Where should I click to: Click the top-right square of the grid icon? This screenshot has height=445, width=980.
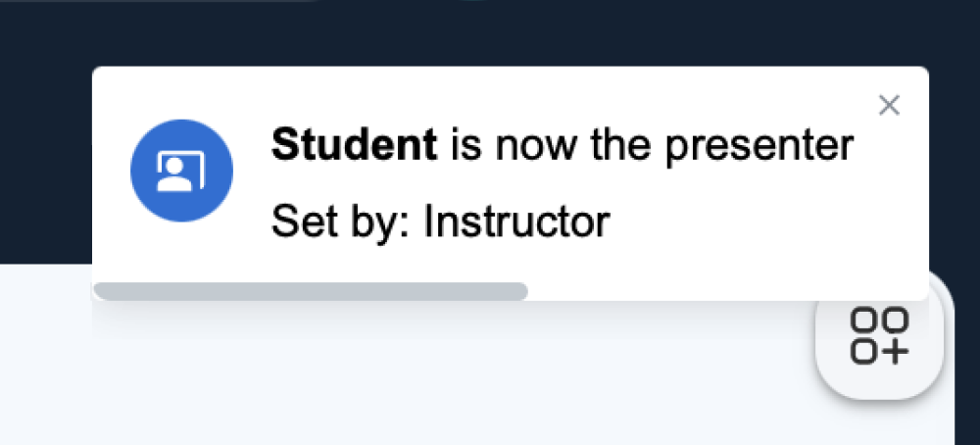[x=895, y=320]
